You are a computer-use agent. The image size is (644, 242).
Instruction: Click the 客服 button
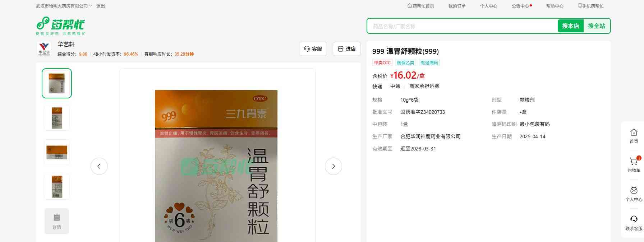313,49
